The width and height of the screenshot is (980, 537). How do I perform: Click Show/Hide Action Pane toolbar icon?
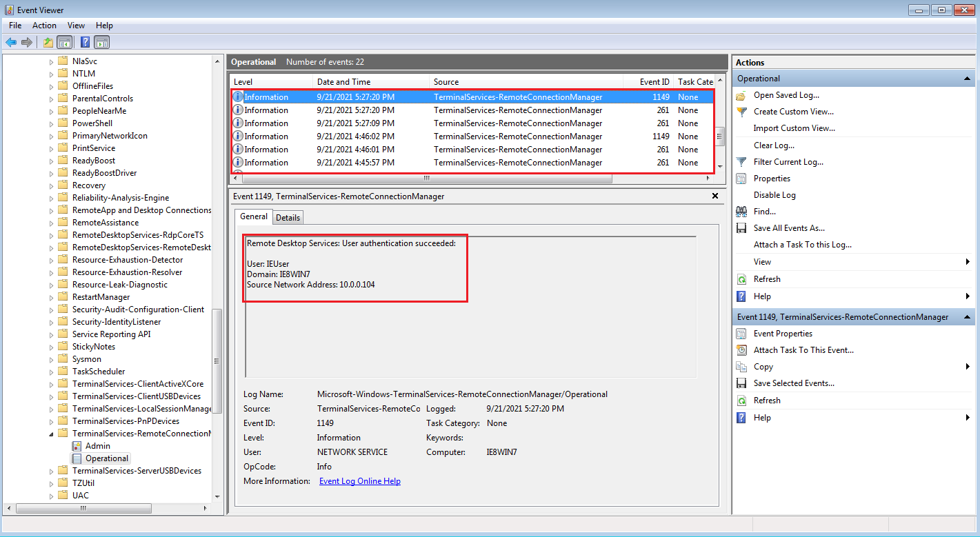point(102,43)
